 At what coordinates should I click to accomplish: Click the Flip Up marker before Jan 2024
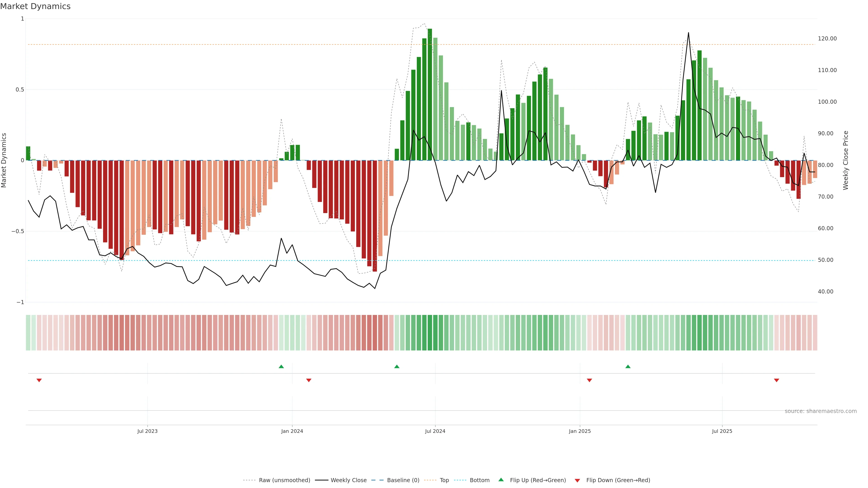(281, 366)
